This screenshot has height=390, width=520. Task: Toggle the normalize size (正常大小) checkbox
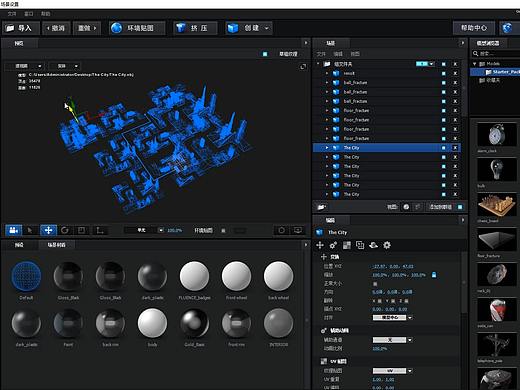375,284
